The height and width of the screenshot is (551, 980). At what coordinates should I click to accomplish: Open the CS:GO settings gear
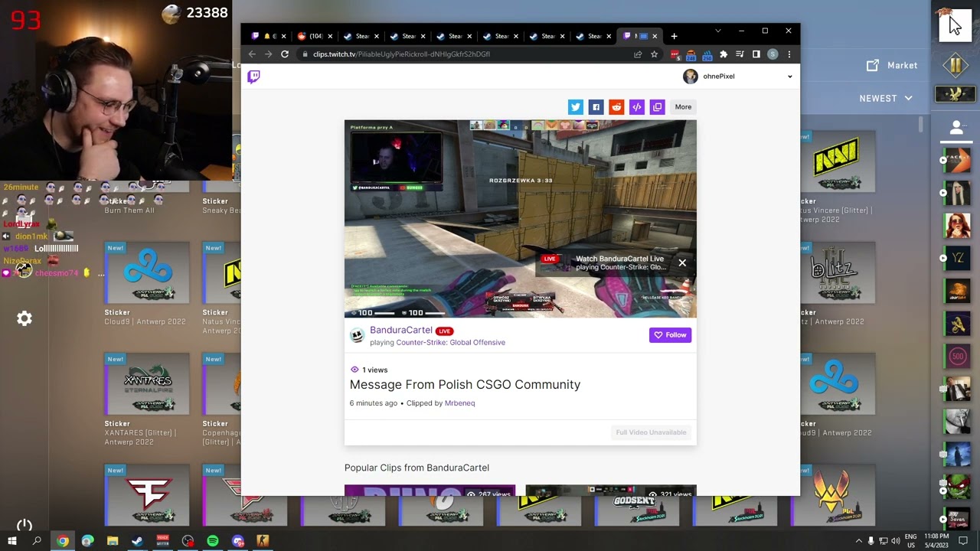click(24, 318)
